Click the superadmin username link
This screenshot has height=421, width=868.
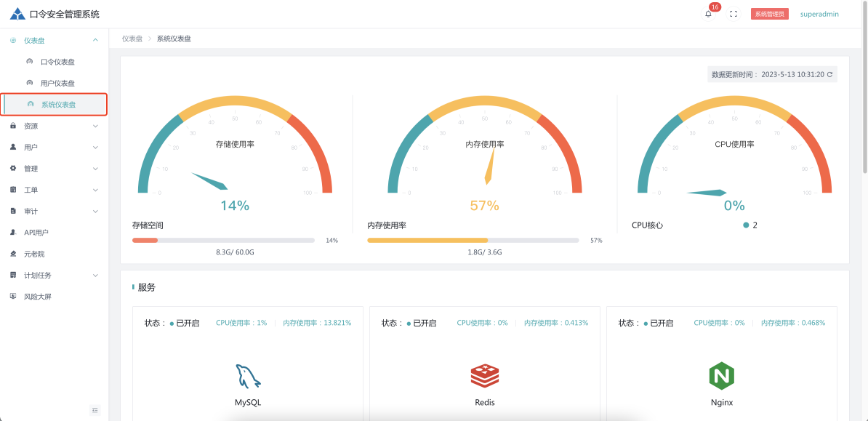(x=819, y=15)
